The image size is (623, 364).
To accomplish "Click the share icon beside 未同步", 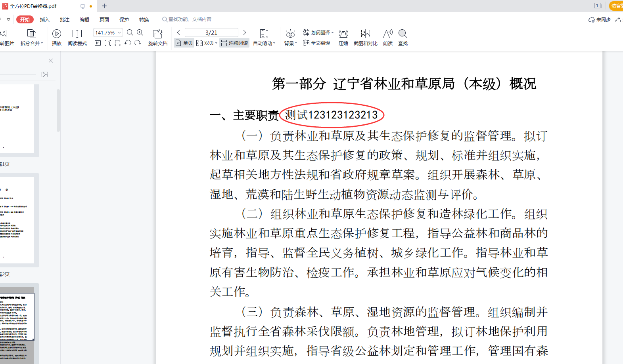I will [618, 19].
